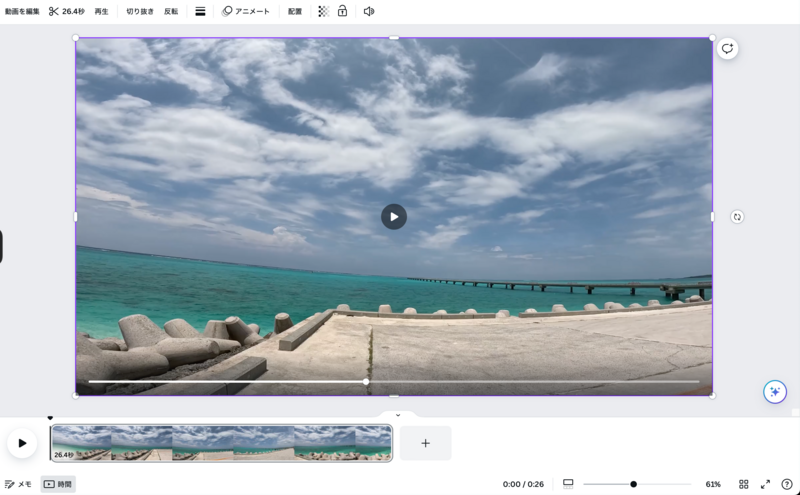This screenshot has width=800, height=495.
Task: Click the transparency checkerboard icon
Action: pyautogui.click(x=323, y=11)
